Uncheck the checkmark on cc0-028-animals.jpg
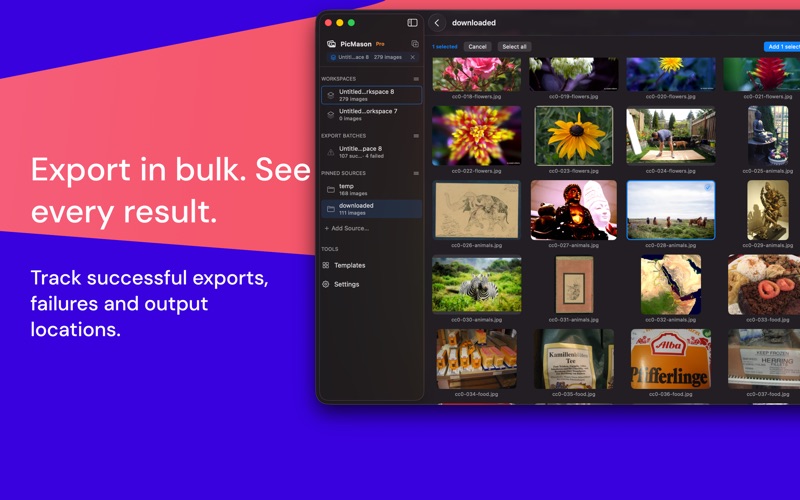 pos(708,187)
